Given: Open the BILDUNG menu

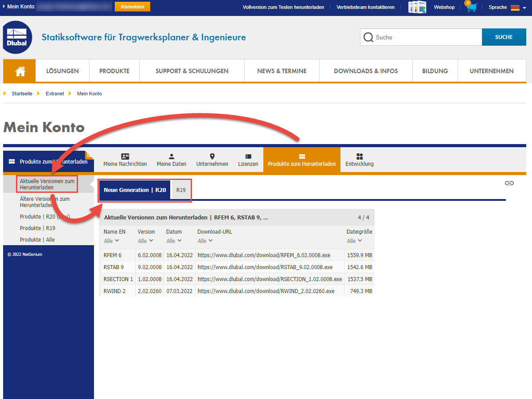Looking at the screenshot, I should pos(435,71).
